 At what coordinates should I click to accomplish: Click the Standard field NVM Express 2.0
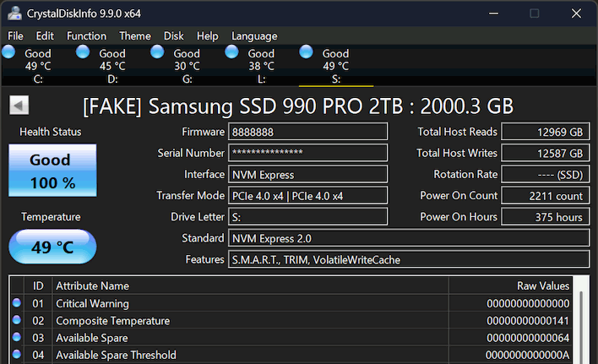tap(409, 238)
